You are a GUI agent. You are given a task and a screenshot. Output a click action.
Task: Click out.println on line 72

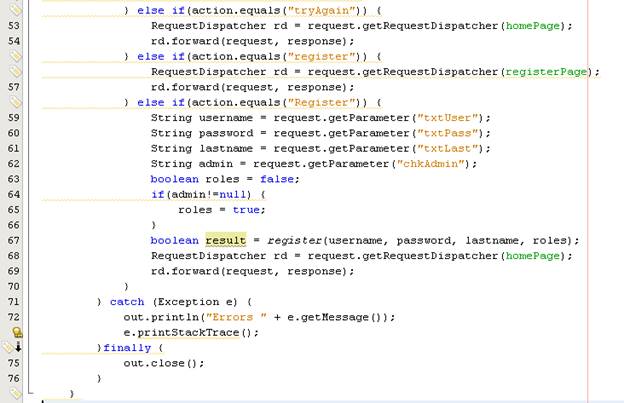(x=161, y=317)
